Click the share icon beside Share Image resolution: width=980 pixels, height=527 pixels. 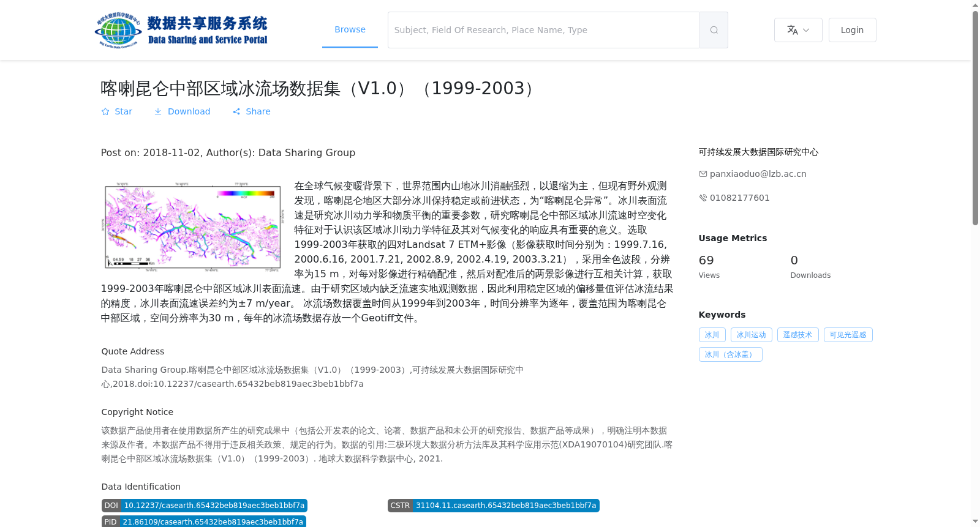236,111
